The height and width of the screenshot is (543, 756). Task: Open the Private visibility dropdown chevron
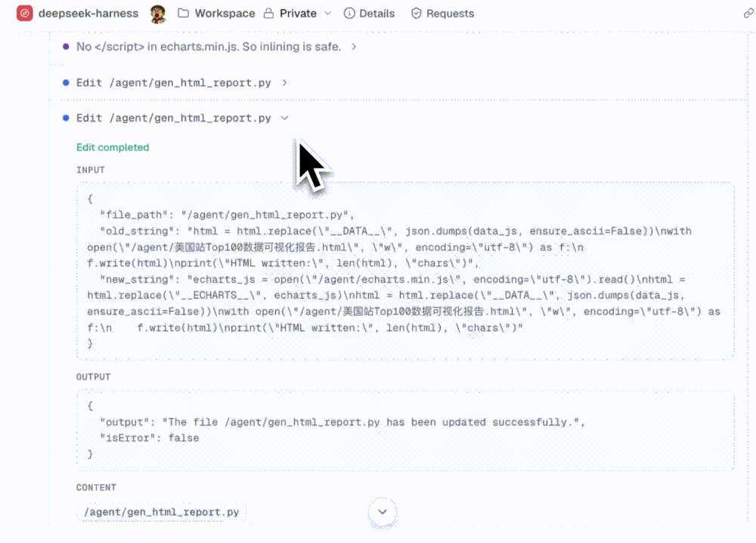click(x=328, y=14)
